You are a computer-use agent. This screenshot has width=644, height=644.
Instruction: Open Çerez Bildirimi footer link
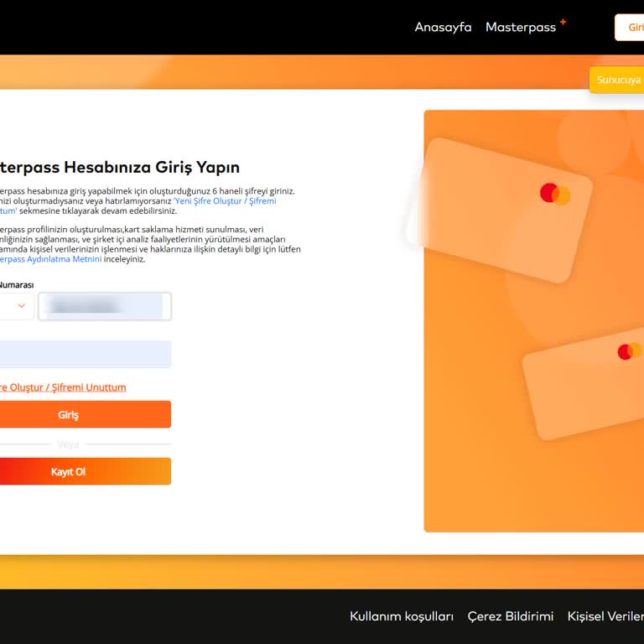(x=510, y=616)
